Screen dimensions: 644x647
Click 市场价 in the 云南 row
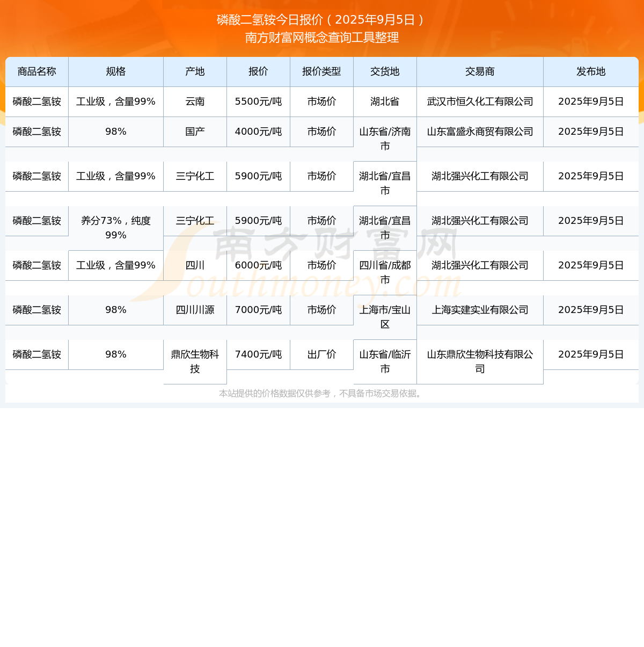click(x=322, y=101)
